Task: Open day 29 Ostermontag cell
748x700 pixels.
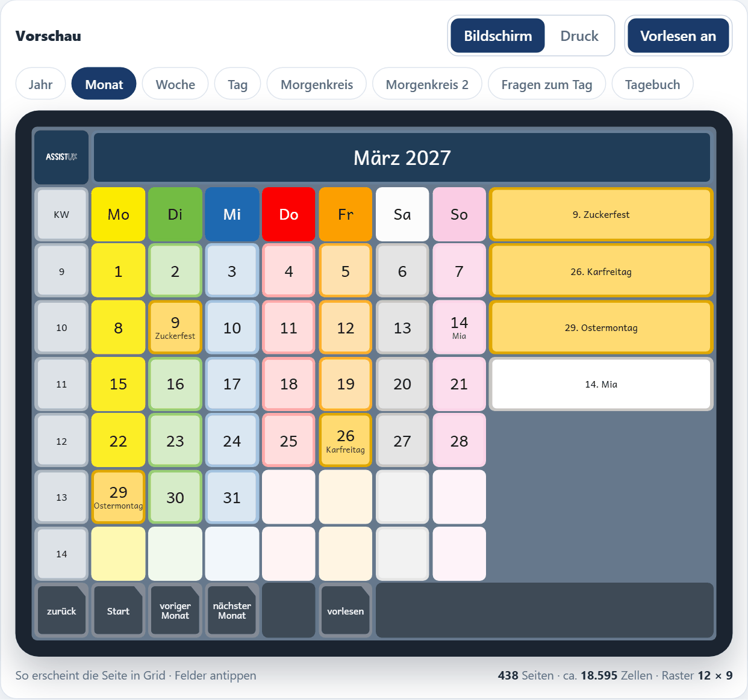Action: pos(118,497)
